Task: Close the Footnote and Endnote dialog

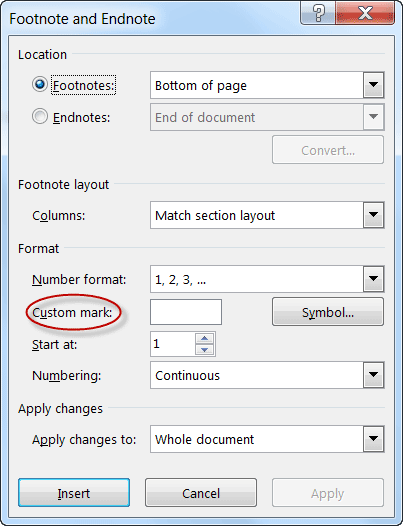Action: [365, 13]
